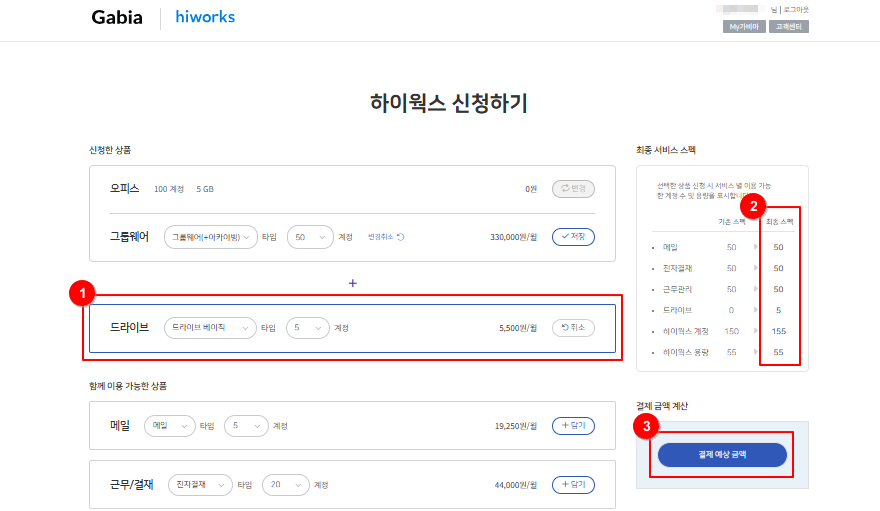880x511 pixels.
Task: Open 고객센터 menu
Action: coord(789,27)
